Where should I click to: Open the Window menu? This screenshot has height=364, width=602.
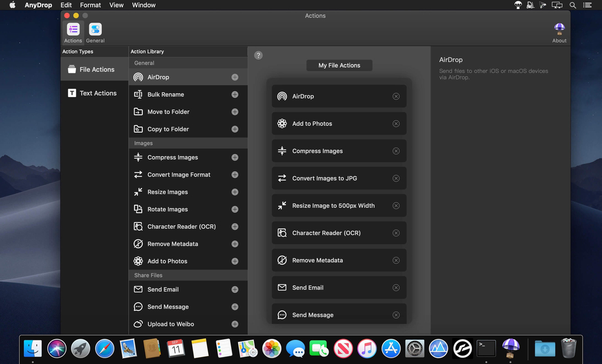[x=144, y=5]
